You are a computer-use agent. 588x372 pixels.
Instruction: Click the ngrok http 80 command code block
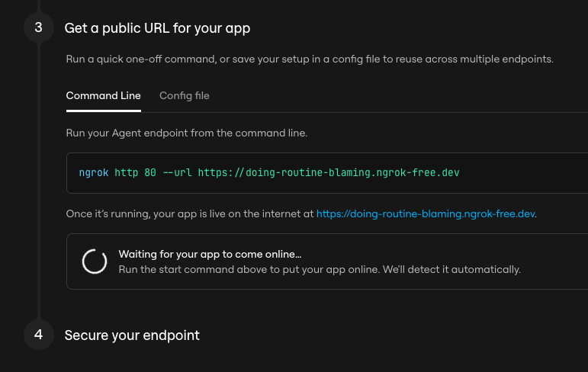tap(327, 173)
